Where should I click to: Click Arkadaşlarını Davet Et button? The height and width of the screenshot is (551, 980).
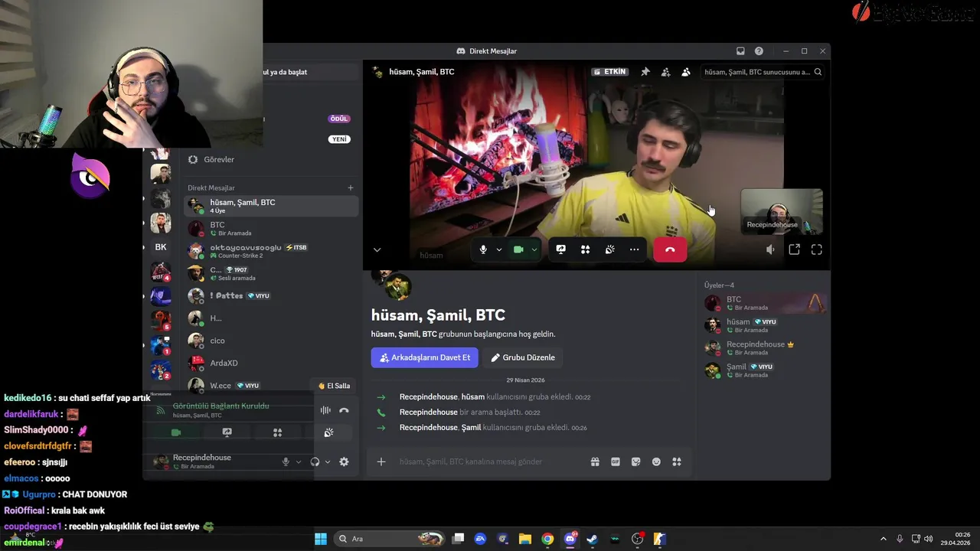click(x=425, y=357)
